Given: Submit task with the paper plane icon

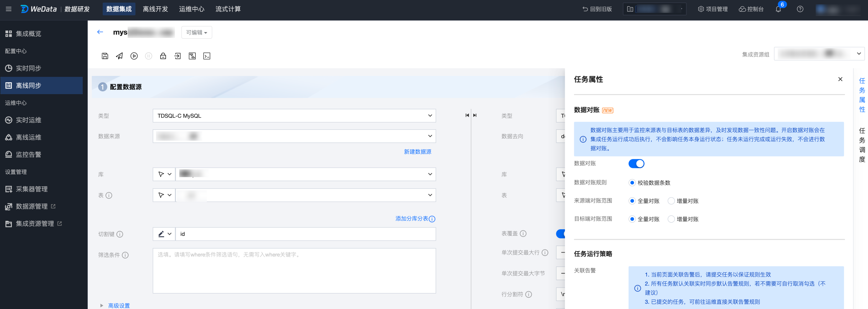Looking at the screenshot, I should click(119, 56).
